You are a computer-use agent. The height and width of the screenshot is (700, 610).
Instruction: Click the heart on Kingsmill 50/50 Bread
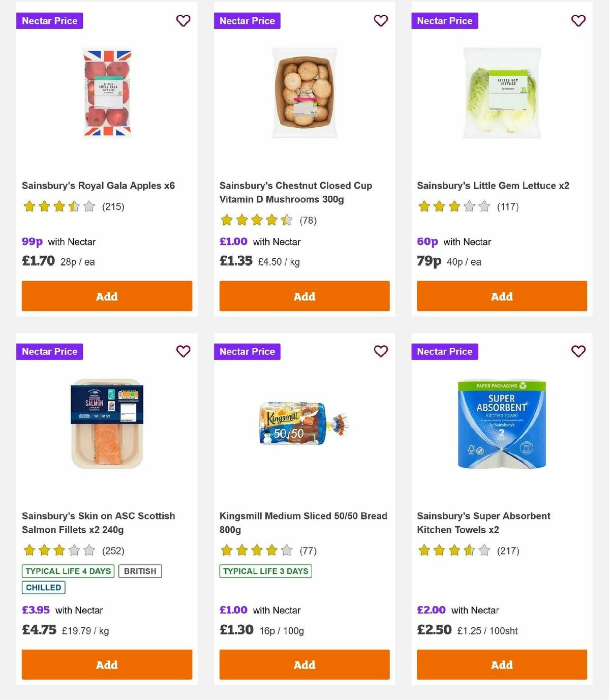coord(381,351)
